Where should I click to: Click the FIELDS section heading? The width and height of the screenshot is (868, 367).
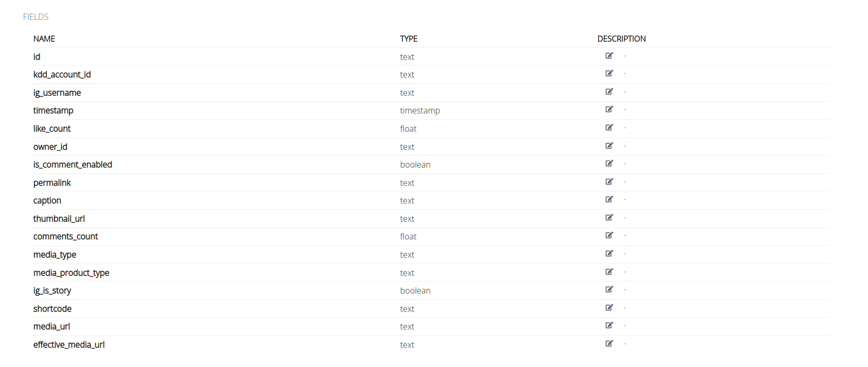(35, 17)
